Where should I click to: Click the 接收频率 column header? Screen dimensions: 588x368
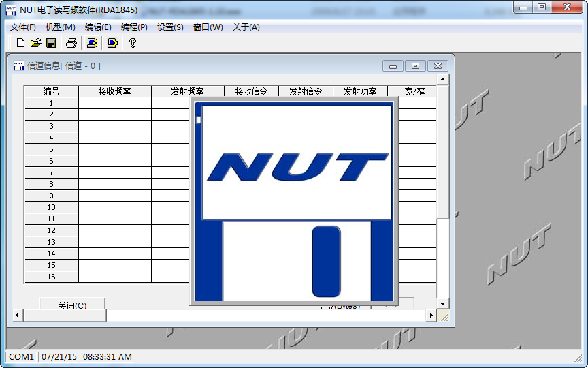pos(115,91)
